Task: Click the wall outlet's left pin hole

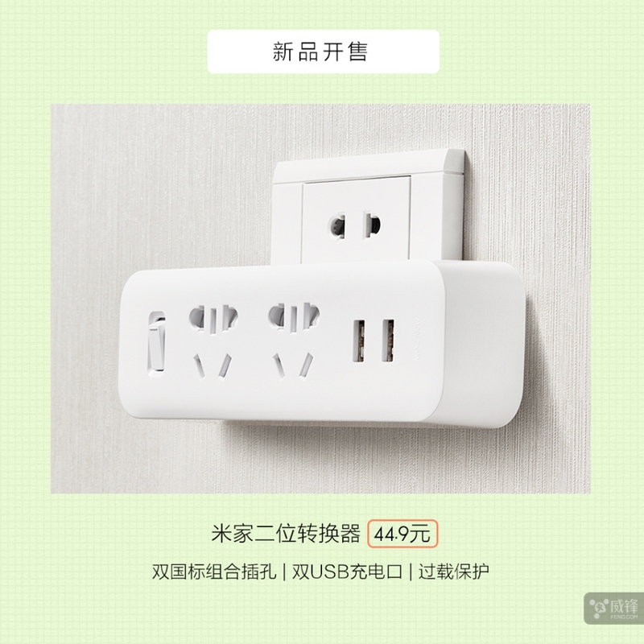Action: [336, 226]
